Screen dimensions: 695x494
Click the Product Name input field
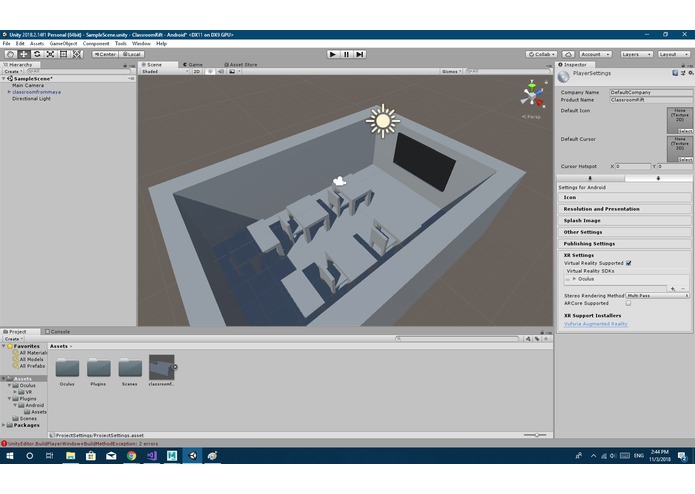pyautogui.click(x=651, y=100)
